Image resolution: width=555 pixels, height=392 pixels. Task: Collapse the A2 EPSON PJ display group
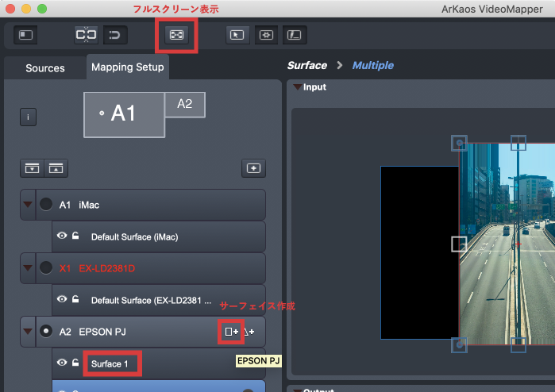(28, 331)
